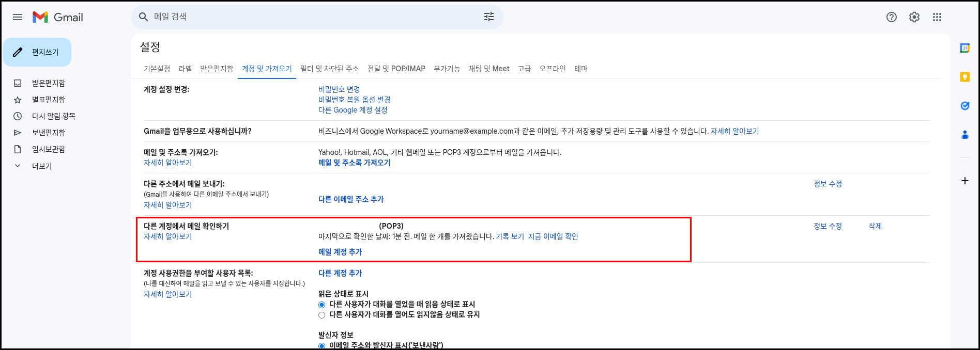Go to 받은편지함 in sidebar
This screenshot has height=350, width=980.
[49, 83]
